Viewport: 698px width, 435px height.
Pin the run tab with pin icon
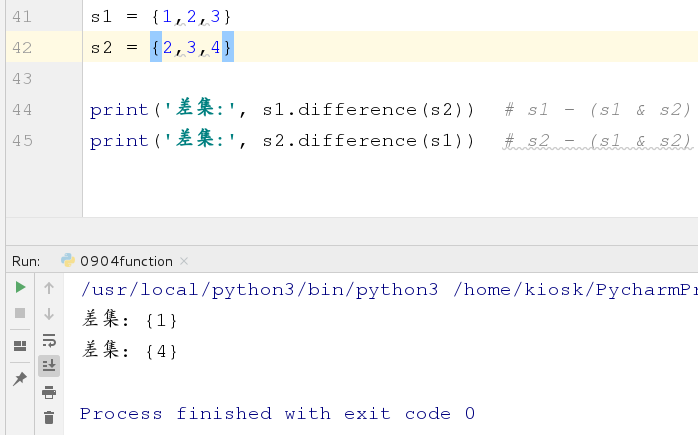click(x=20, y=379)
